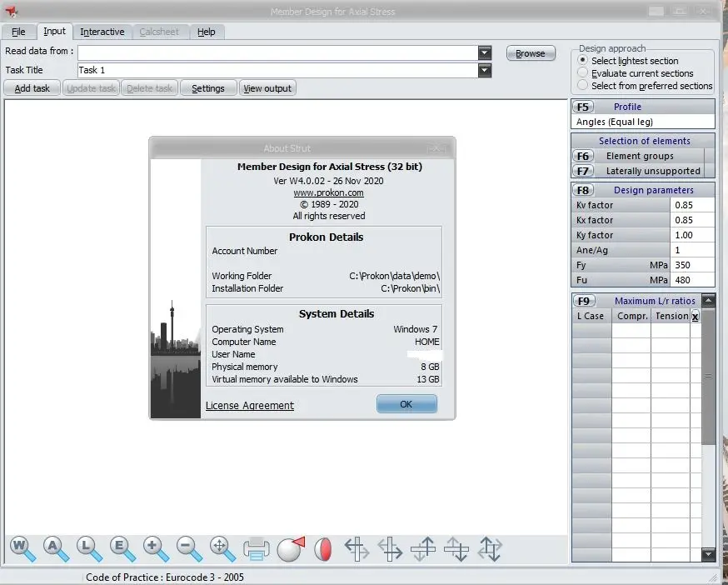Click the Delete task button

coord(149,88)
